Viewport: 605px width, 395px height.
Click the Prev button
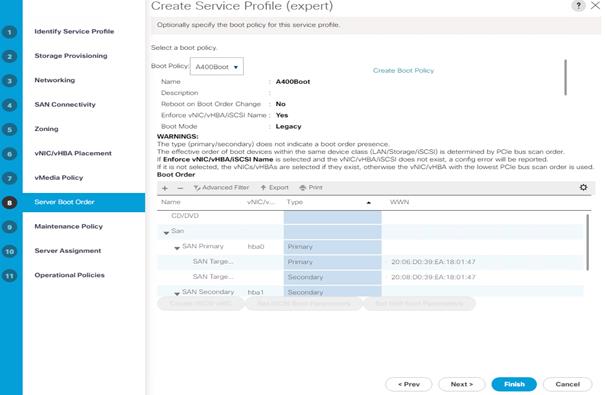[409, 384]
